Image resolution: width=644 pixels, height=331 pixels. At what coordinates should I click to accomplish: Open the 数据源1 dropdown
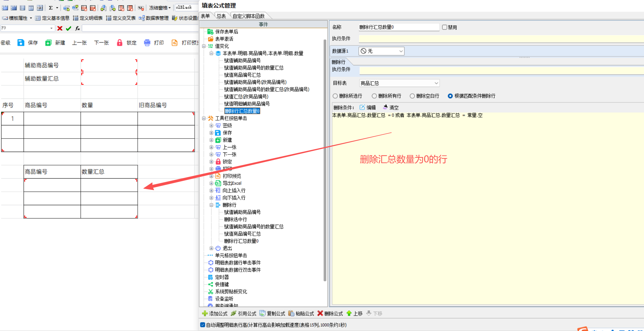(x=401, y=51)
